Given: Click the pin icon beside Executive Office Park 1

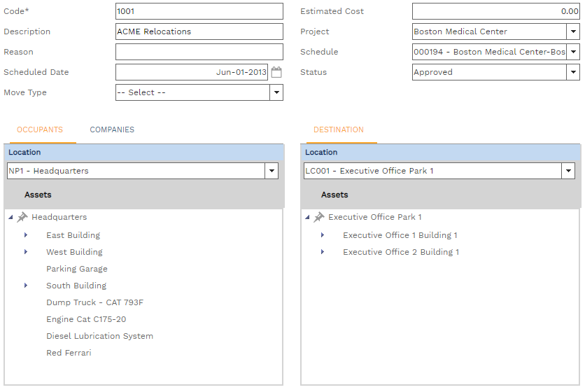Looking at the screenshot, I should click(x=319, y=218).
